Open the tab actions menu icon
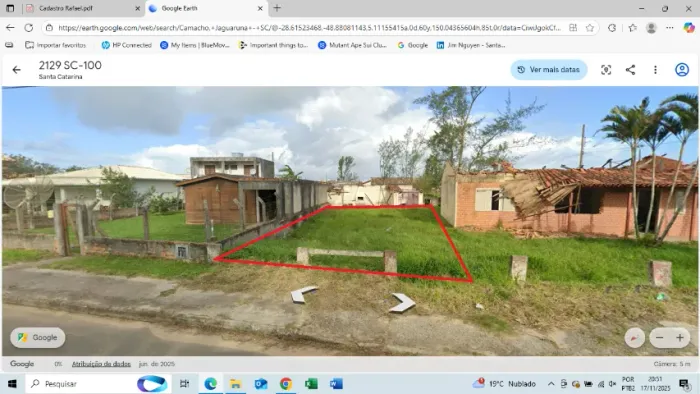 click(10, 8)
